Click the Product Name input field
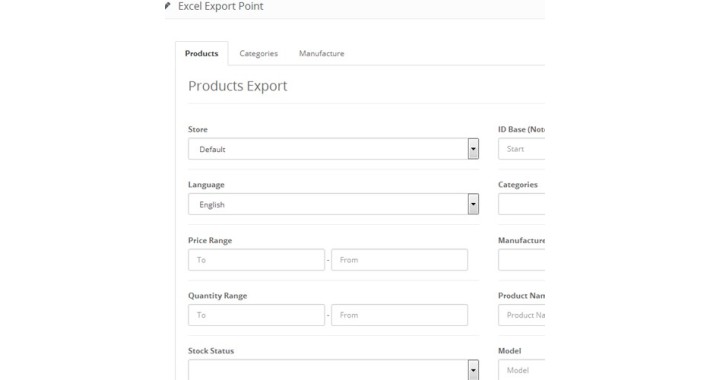This screenshot has height=380, width=710. click(522, 315)
